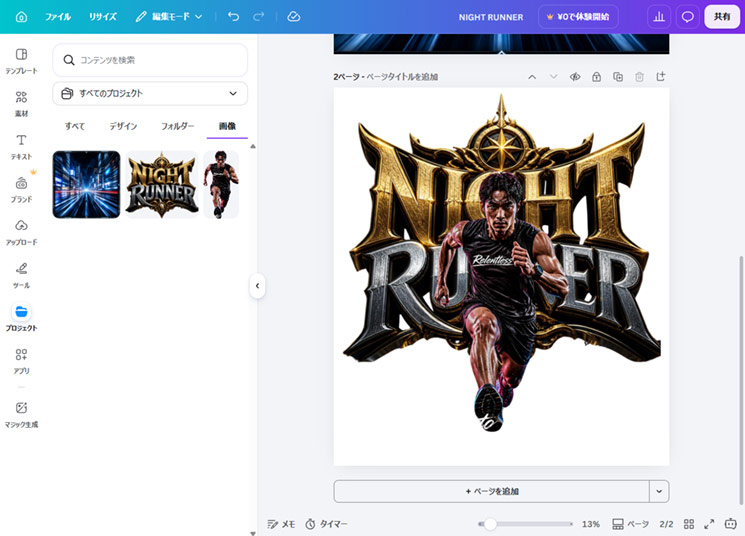Switch to すべて tab
The height and width of the screenshot is (536, 745).
(75, 126)
